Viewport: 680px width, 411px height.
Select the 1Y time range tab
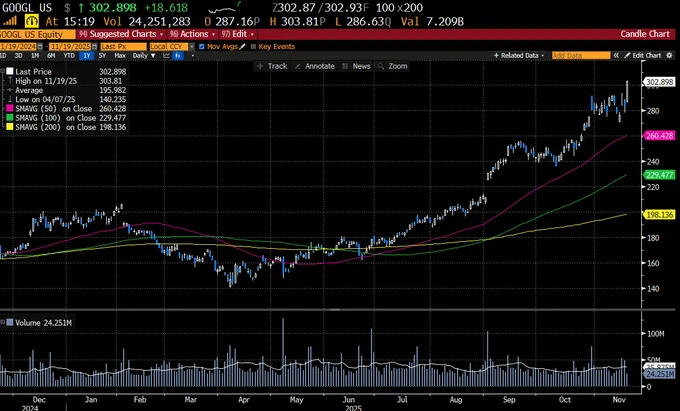(87, 55)
